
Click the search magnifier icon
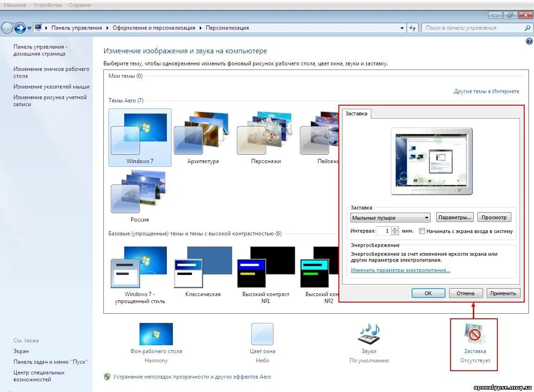coord(527,28)
